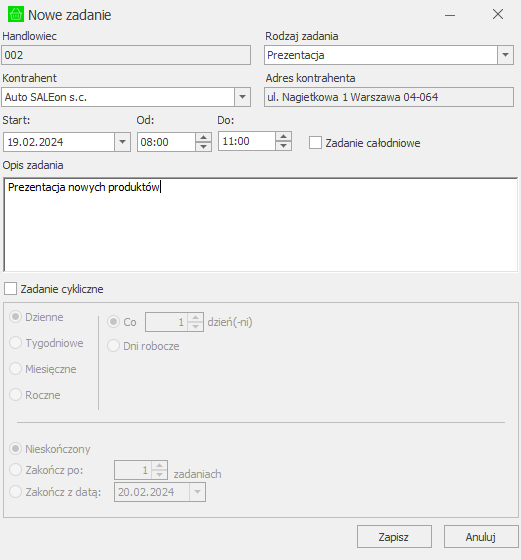Select the Tygodniowe recurrence option

coord(16,342)
